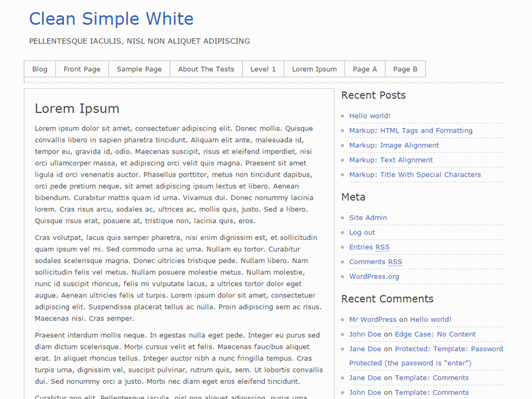Click the Clean Simple White site title
The image size is (532, 399).
(111, 19)
